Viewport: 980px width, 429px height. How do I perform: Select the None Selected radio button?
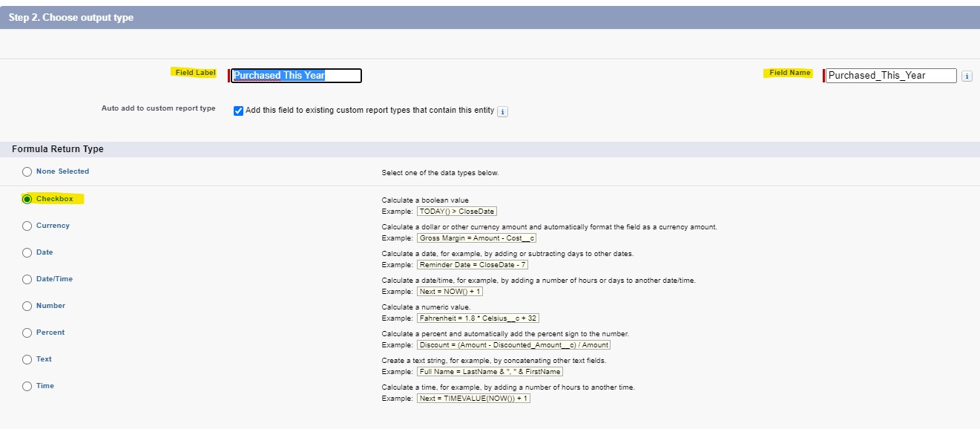point(27,171)
